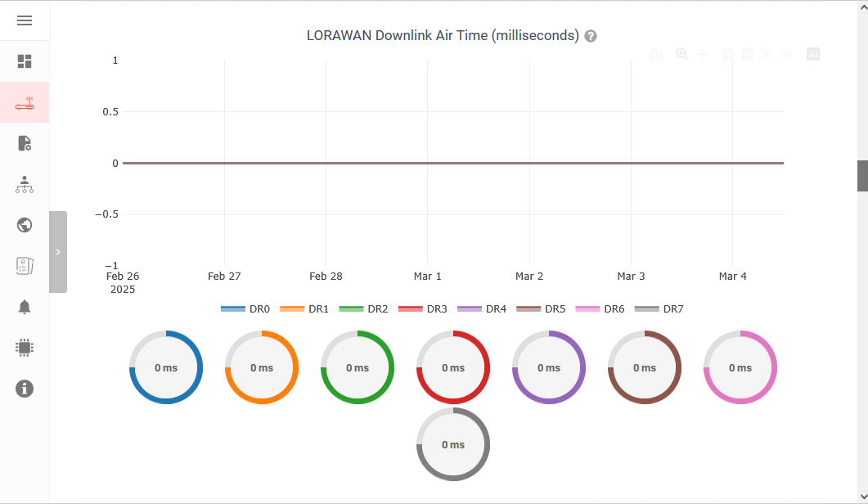Click the pink DR6 donut gauge
The height and width of the screenshot is (504, 868).
coord(740,367)
